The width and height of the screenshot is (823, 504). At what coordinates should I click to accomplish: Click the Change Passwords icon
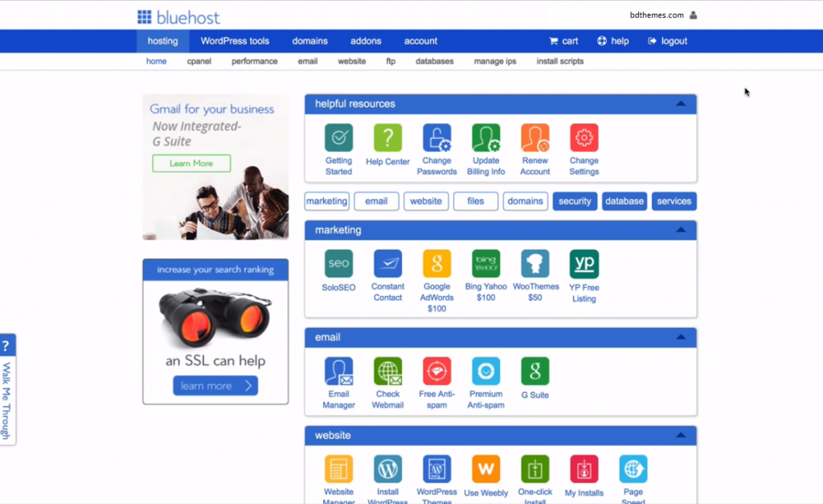[436, 138]
